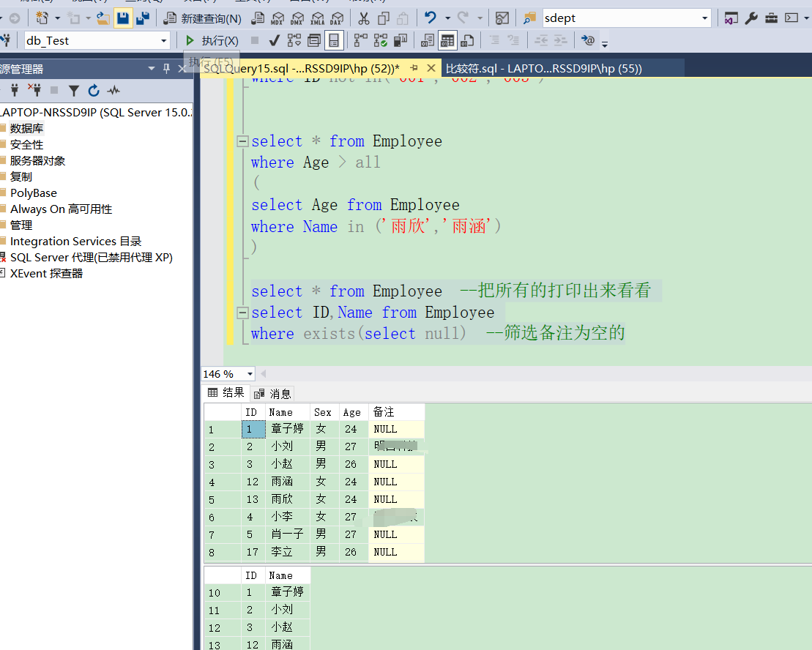Select the 章子婷 cell in first results grid

coord(288,429)
